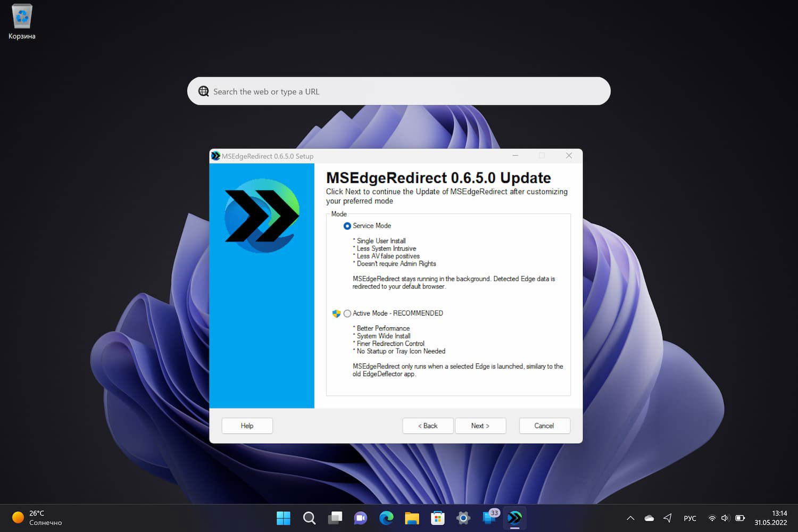Open taskbar Search magnifier
798x532 pixels.
(309, 518)
